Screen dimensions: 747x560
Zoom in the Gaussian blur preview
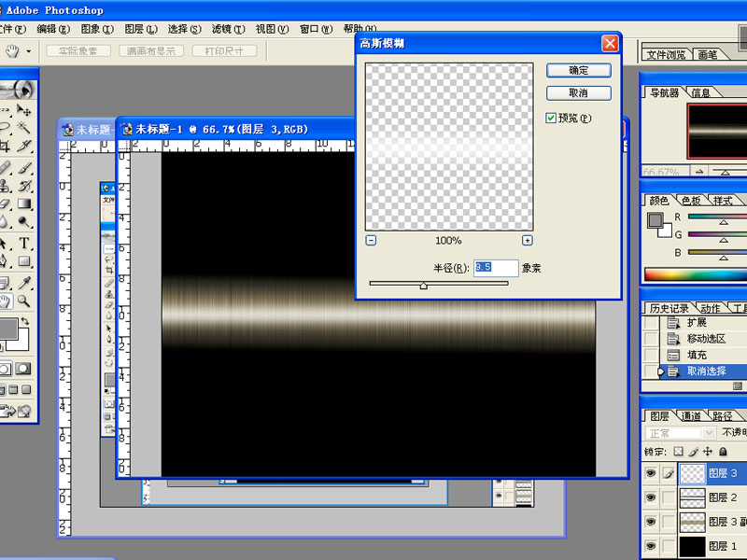(x=527, y=241)
